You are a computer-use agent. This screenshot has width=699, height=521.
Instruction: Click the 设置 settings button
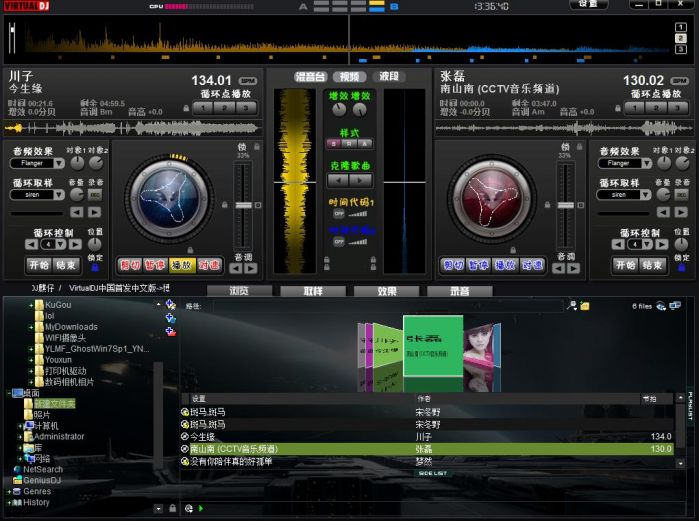coord(588,5)
